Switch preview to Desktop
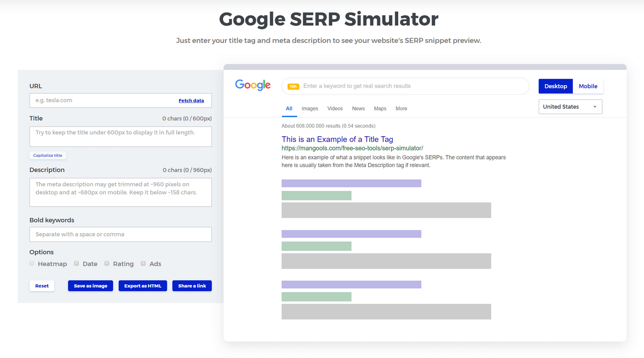The image size is (644, 358). (556, 86)
